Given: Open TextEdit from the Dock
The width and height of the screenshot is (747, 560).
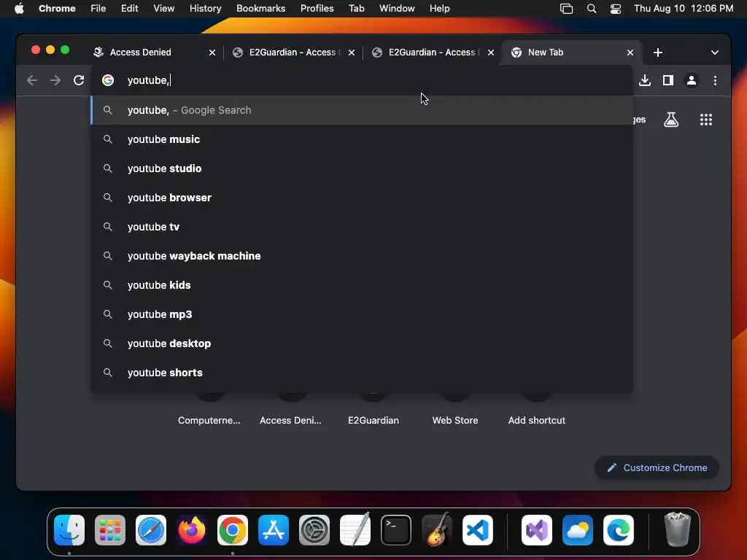Looking at the screenshot, I should click(355, 529).
